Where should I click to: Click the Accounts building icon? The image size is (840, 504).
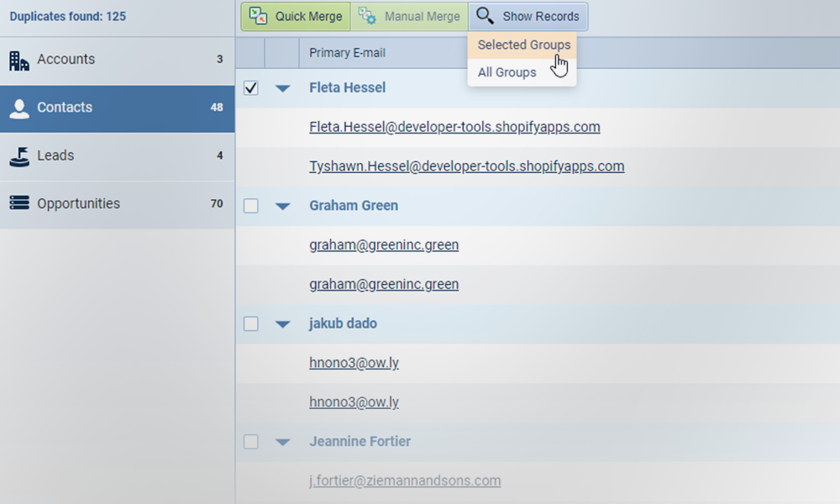(19, 60)
